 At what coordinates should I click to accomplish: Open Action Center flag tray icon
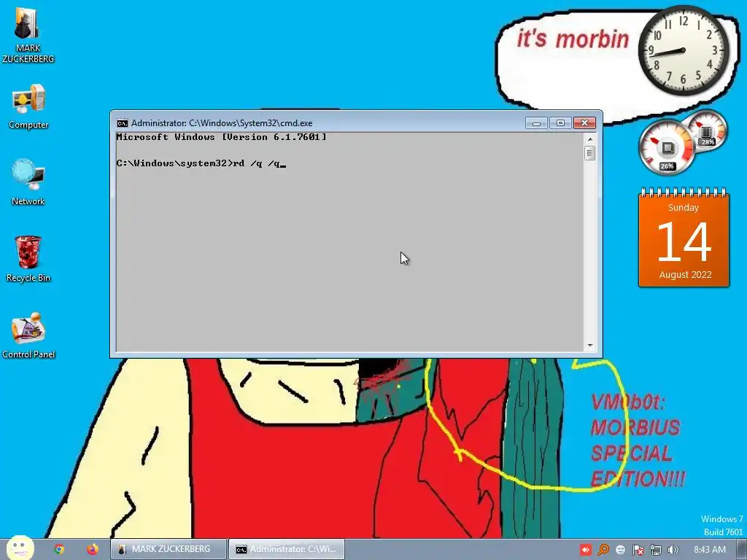638,550
